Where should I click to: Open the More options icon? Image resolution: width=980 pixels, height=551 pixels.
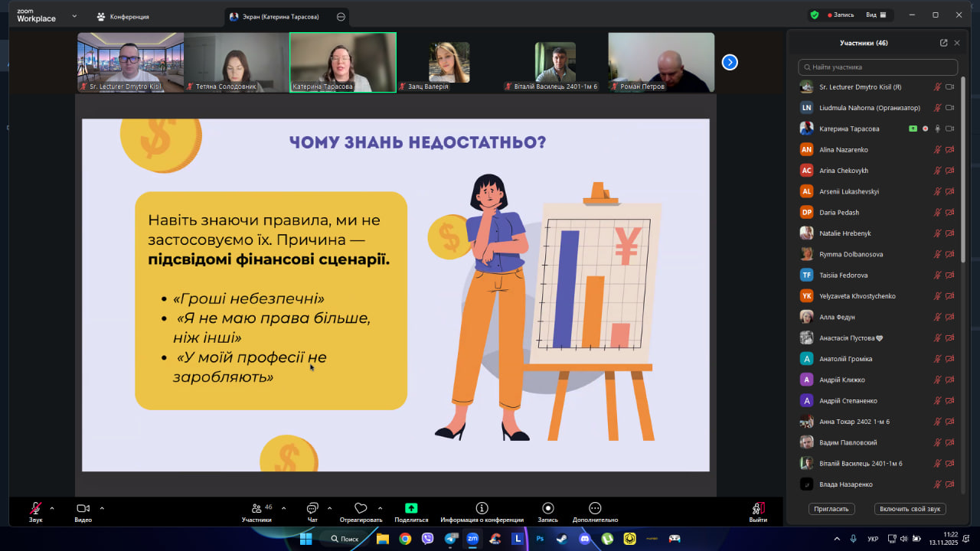[595, 508]
